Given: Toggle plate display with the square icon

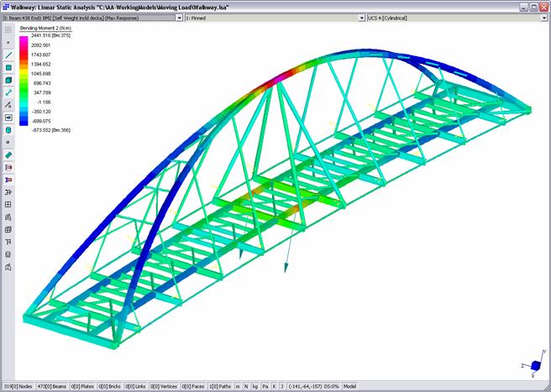Looking at the screenshot, I should click(x=8, y=67).
